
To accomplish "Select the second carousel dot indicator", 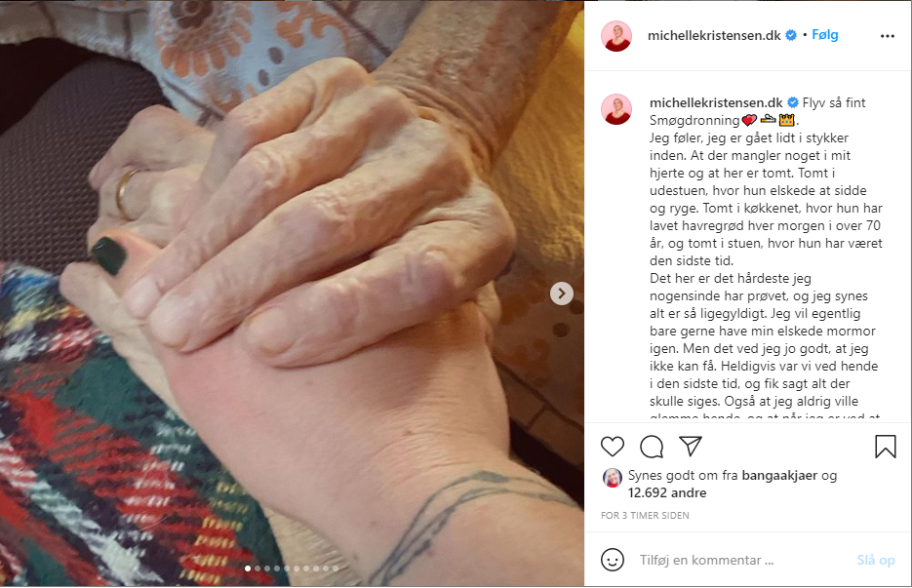I will pyautogui.click(x=258, y=568).
